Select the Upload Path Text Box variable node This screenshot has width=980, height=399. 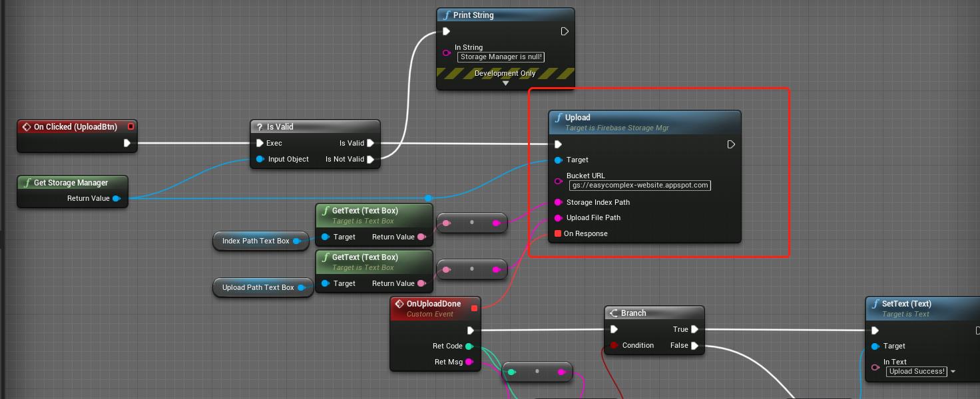(263, 287)
